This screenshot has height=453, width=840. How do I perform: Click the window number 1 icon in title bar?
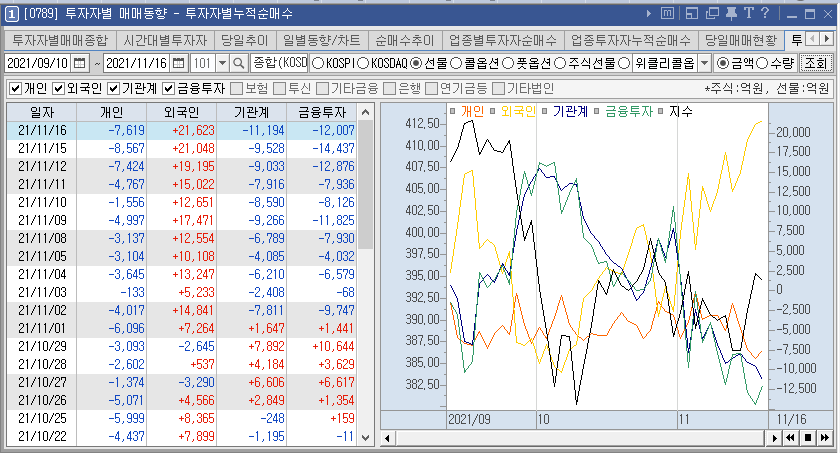point(12,14)
